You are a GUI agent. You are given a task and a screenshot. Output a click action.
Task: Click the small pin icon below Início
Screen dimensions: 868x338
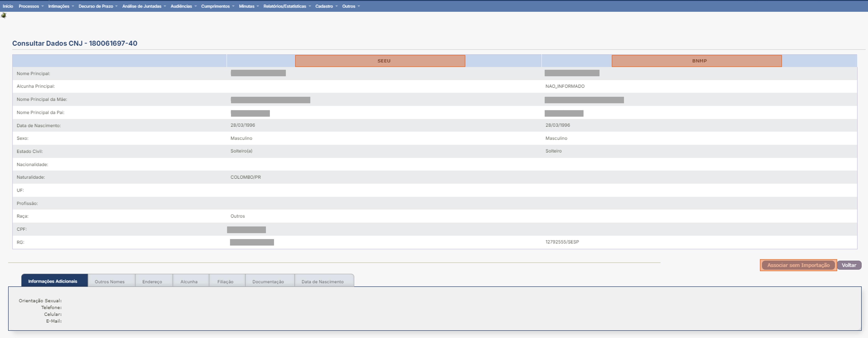coord(4,16)
